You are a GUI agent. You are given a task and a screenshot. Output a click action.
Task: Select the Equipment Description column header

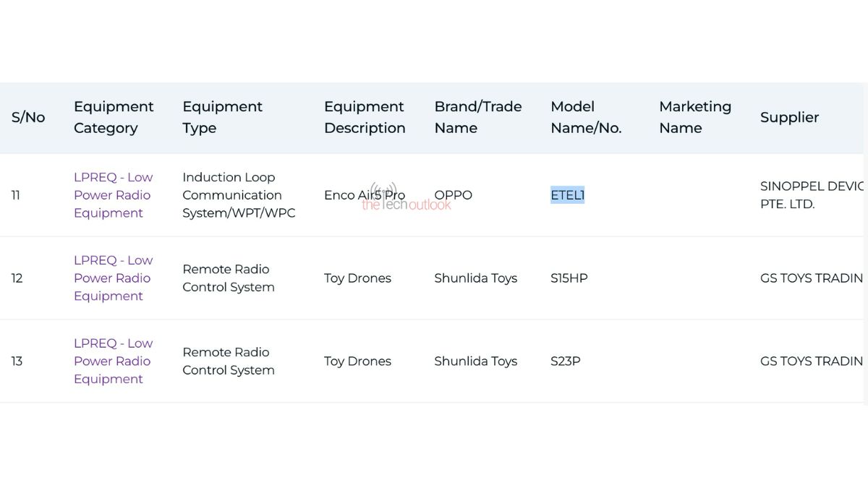tap(365, 117)
